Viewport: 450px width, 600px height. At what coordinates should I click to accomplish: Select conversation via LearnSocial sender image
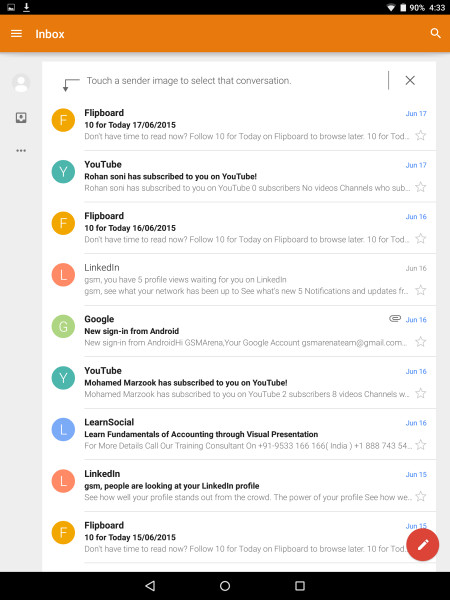pyautogui.click(x=63, y=429)
